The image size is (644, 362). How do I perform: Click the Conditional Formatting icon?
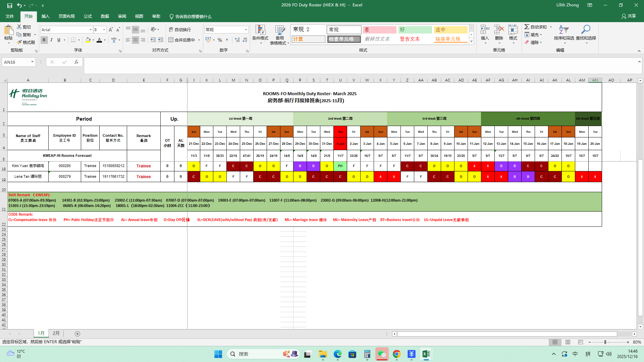[x=260, y=30]
